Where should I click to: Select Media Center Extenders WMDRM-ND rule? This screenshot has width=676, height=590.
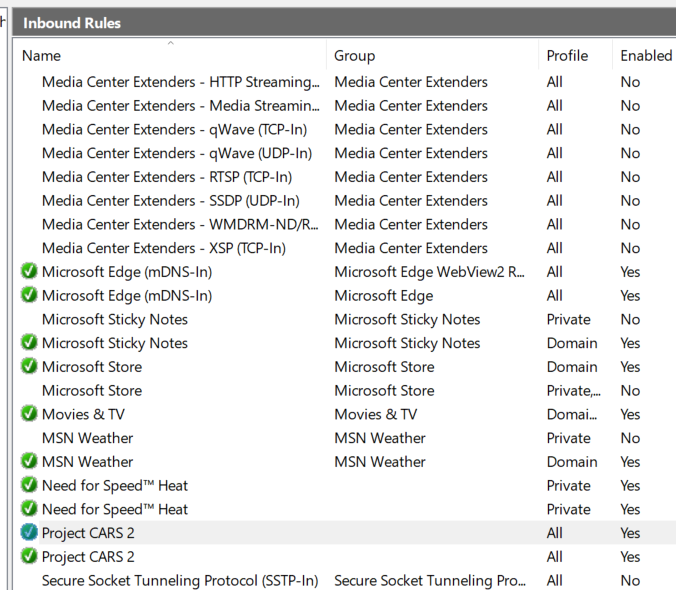(x=180, y=224)
